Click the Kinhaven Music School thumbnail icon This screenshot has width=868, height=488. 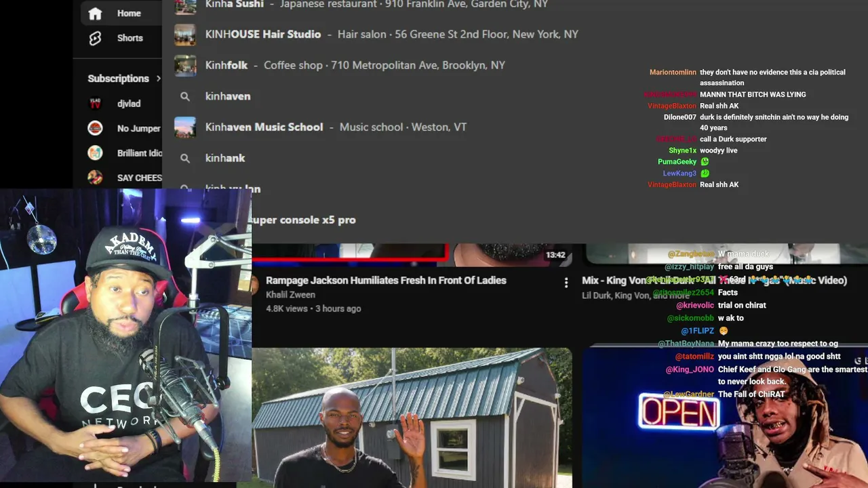click(185, 127)
